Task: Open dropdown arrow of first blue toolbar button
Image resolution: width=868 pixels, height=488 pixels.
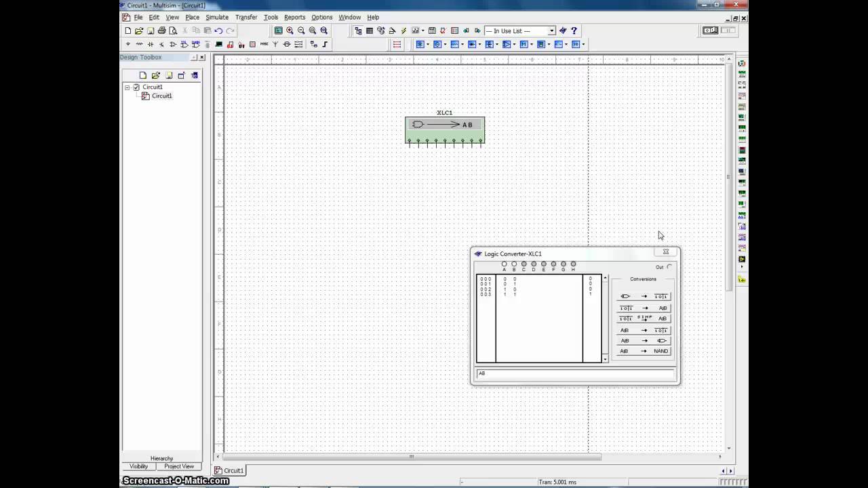Action: 428,44
